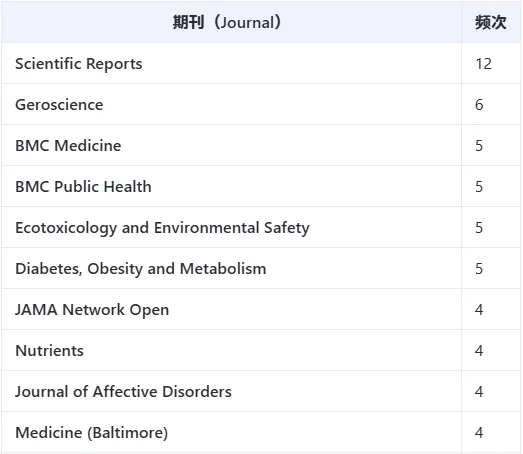Click frequency value 12 for Scientific Reports
Screen dimensions: 523x454
(484, 64)
